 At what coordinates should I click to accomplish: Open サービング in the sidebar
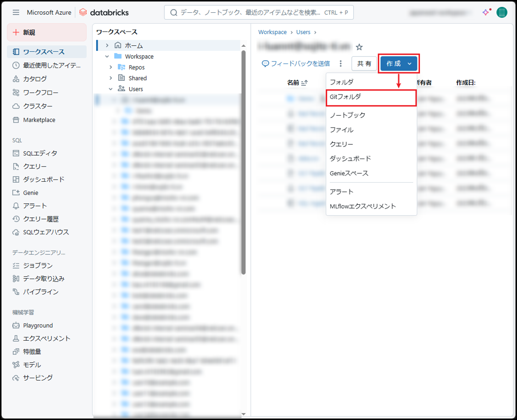pyautogui.click(x=47, y=378)
